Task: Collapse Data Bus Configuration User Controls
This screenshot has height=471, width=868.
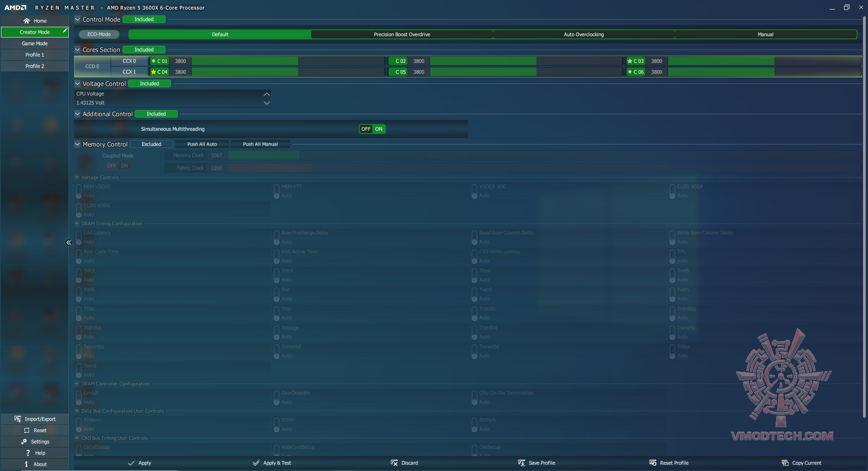Action: tap(77, 411)
